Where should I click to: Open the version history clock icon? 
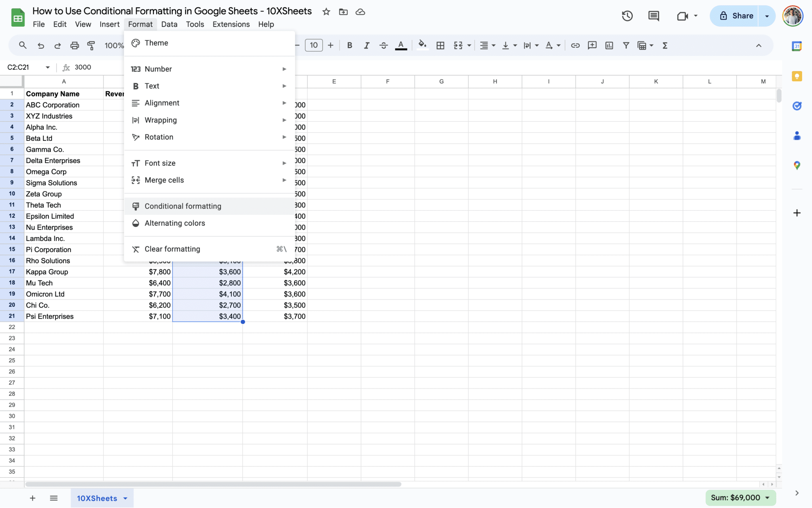(627, 16)
